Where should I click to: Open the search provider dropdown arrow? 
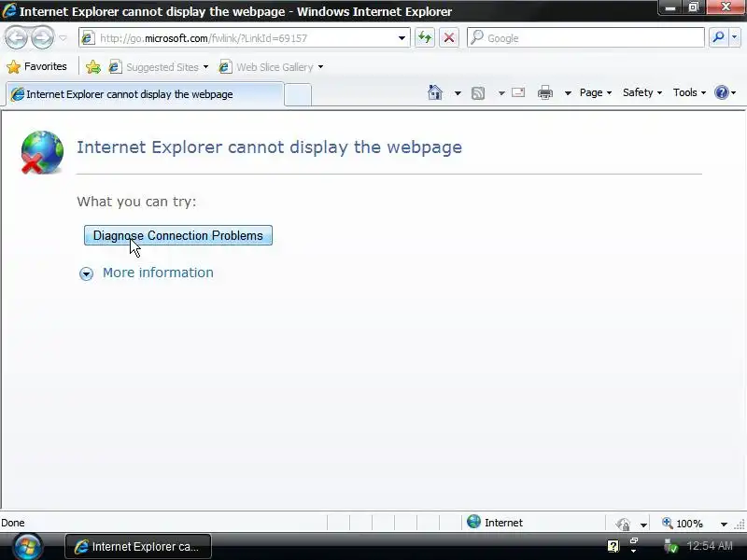[734, 37]
